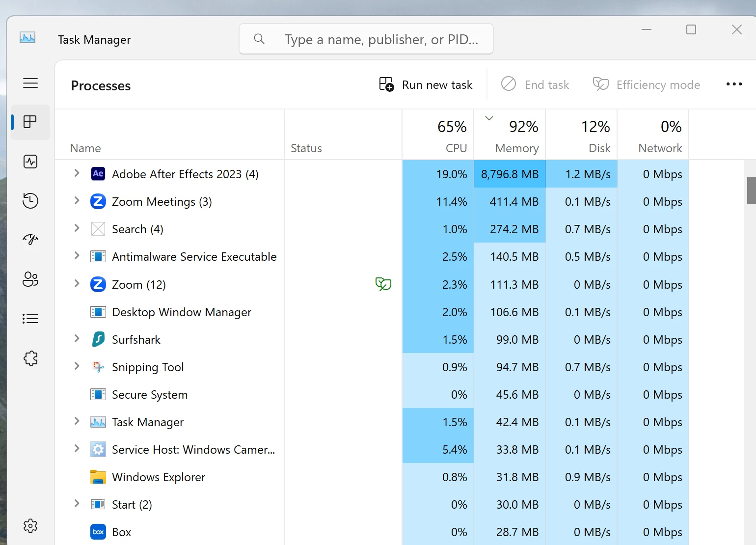Expand the Search (4) process group
This screenshot has height=545, width=756.
pyautogui.click(x=77, y=228)
